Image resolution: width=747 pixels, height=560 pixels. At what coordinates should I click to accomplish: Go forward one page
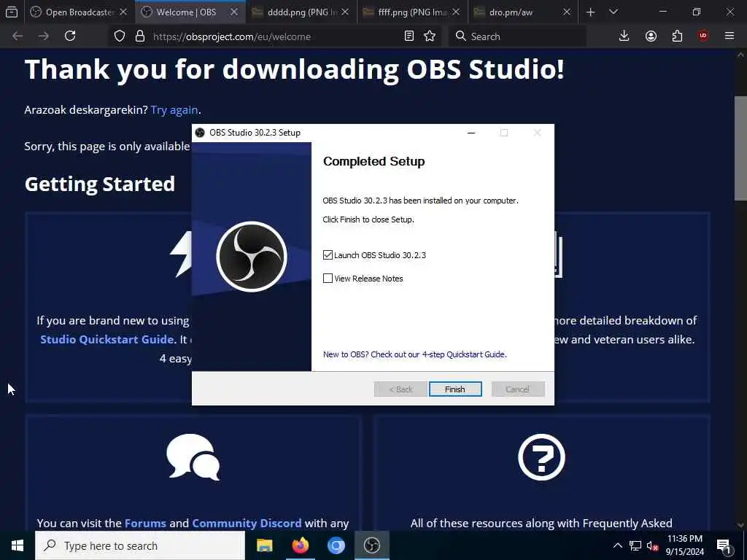[43, 36]
